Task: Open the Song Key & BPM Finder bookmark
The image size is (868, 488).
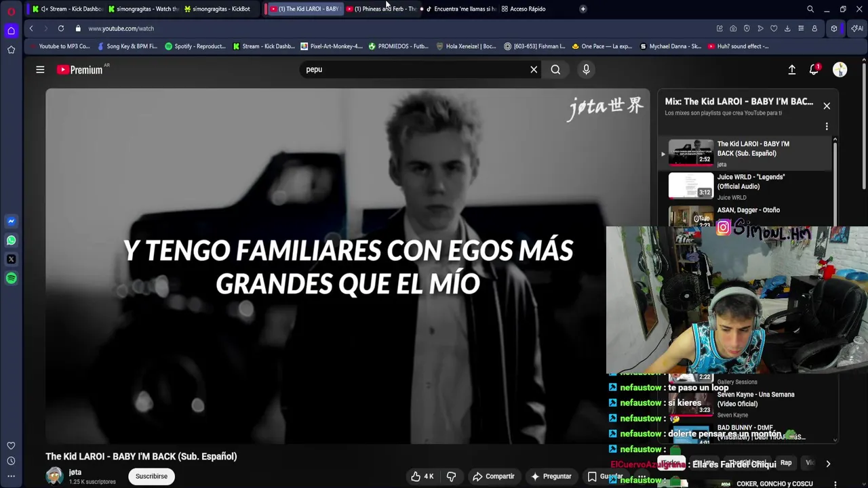Action: (x=127, y=46)
